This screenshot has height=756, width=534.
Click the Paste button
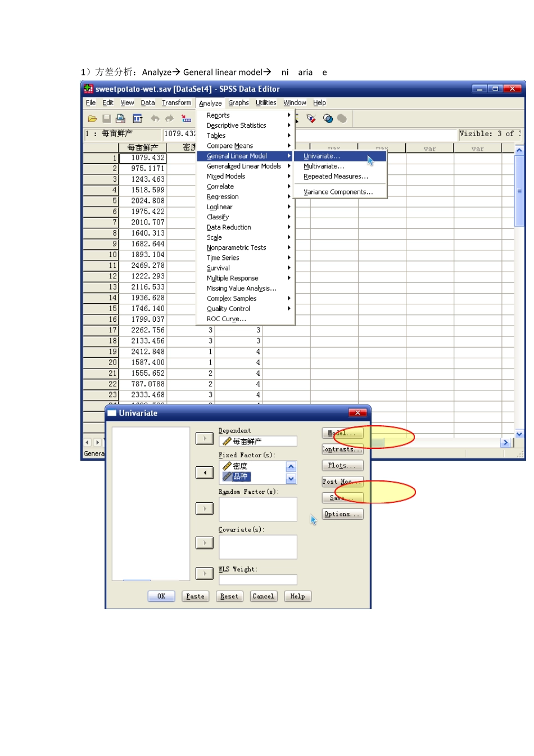[x=196, y=596]
